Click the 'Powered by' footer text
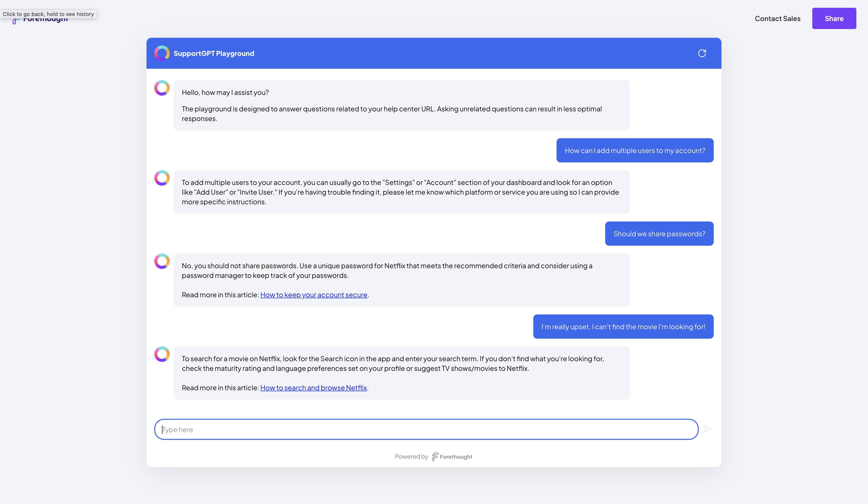The width and height of the screenshot is (868, 504). tap(411, 457)
